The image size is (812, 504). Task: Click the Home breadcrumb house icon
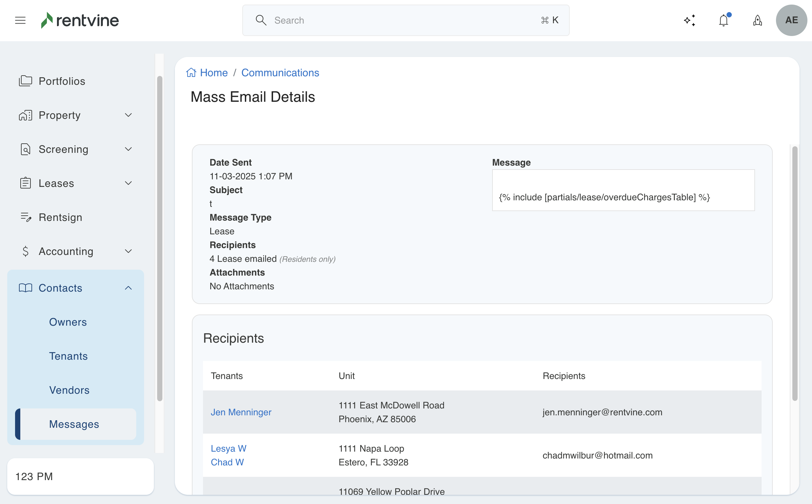coord(191,73)
